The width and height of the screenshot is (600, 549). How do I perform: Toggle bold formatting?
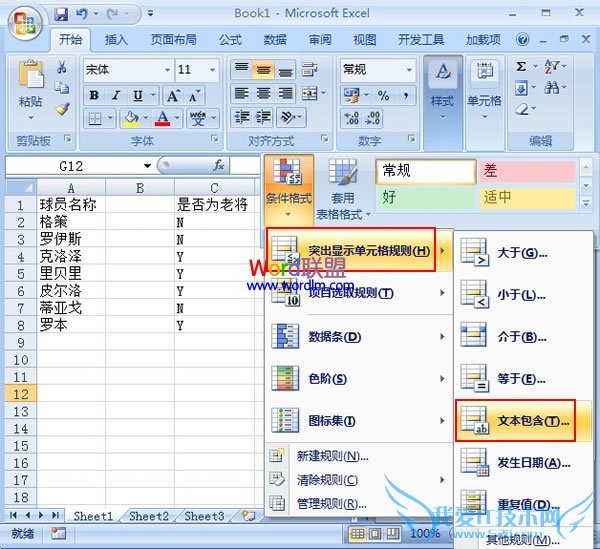94,95
